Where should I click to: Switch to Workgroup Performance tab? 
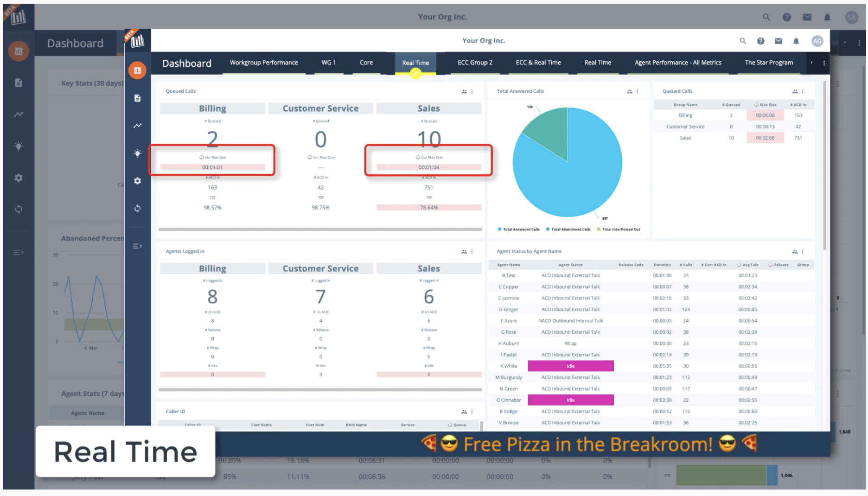click(264, 63)
